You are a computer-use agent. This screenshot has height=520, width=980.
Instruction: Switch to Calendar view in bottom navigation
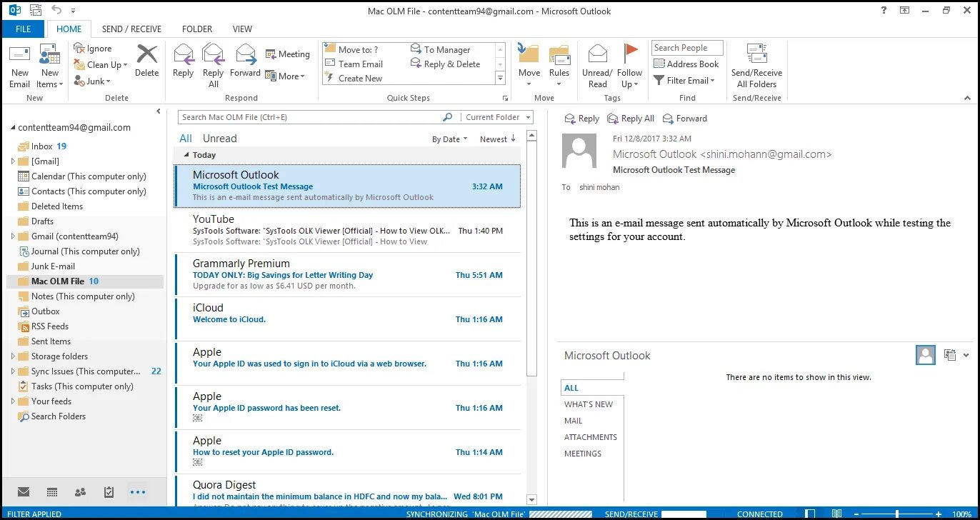click(51, 492)
